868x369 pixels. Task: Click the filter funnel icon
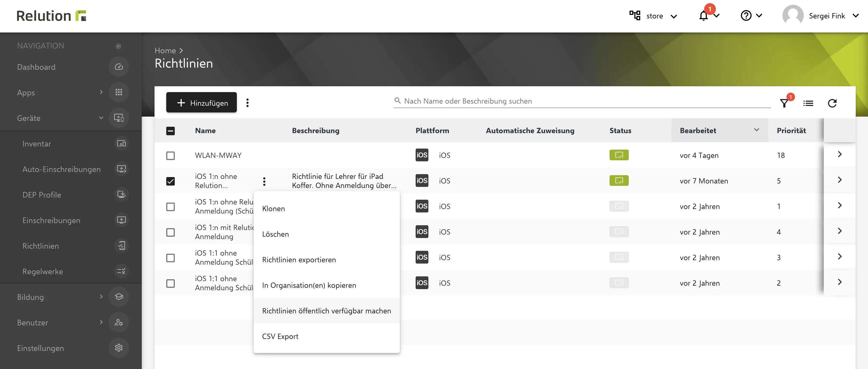pos(784,103)
